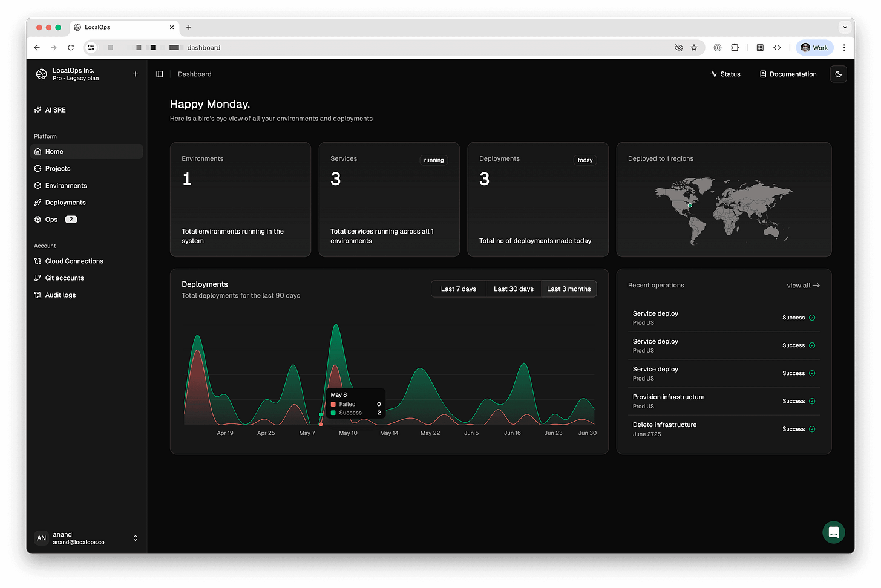Select the Last 30 days tab
This screenshot has height=588, width=881.
(x=514, y=289)
